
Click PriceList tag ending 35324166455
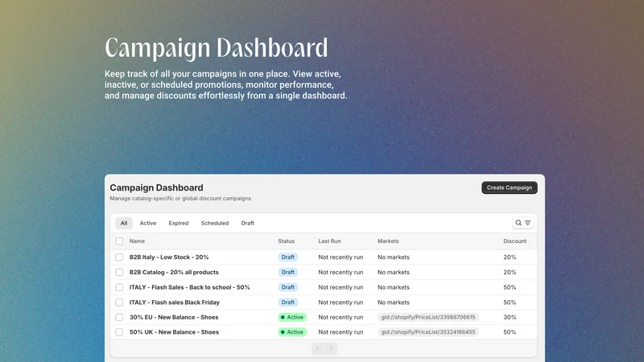[x=428, y=332]
